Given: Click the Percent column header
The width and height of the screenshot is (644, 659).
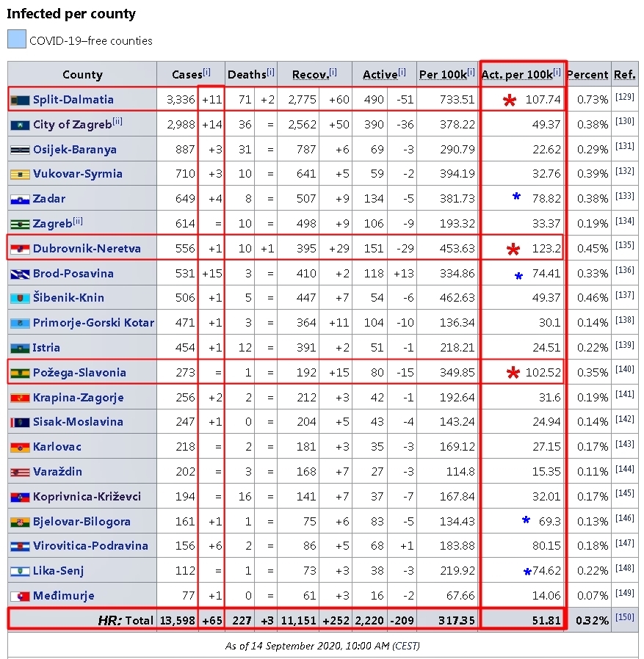Looking at the screenshot, I should click(x=587, y=74).
